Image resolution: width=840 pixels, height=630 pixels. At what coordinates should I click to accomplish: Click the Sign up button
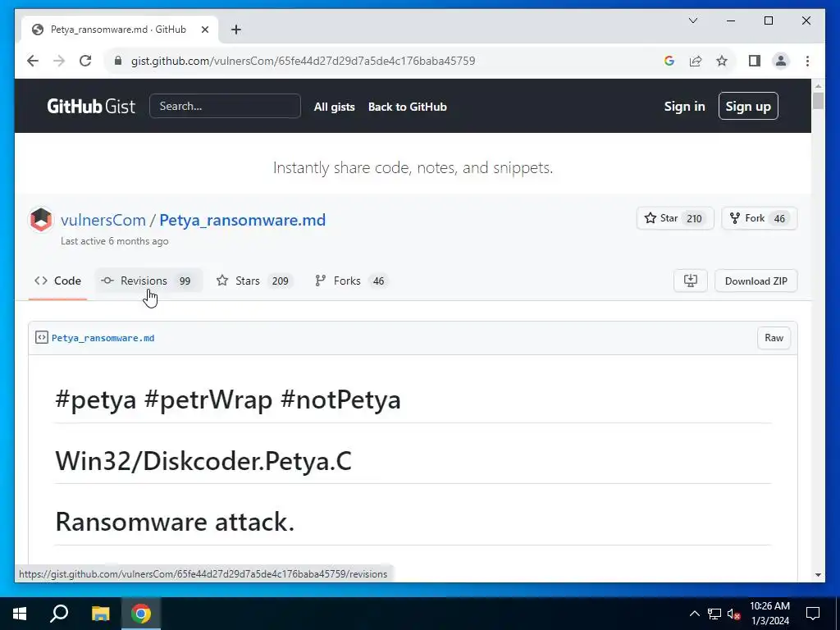tap(748, 106)
